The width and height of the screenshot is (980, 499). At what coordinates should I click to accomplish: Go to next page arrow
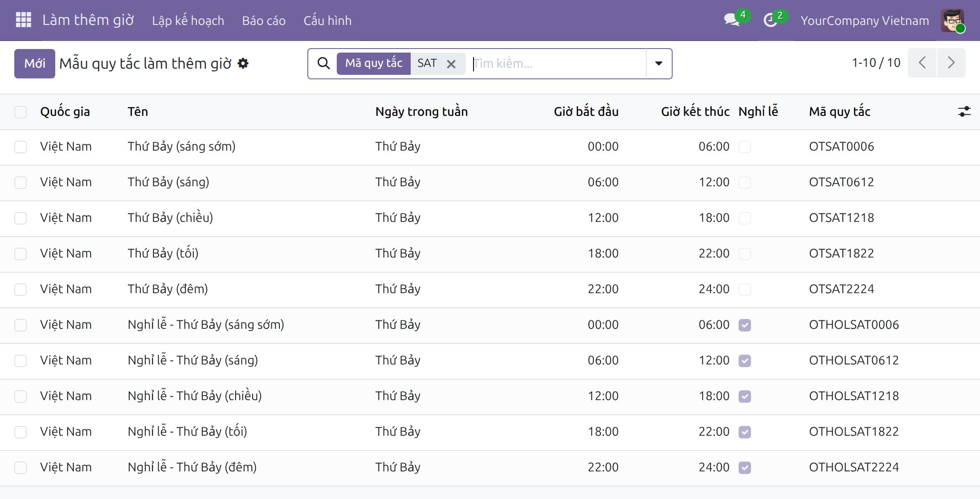(x=951, y=63)
